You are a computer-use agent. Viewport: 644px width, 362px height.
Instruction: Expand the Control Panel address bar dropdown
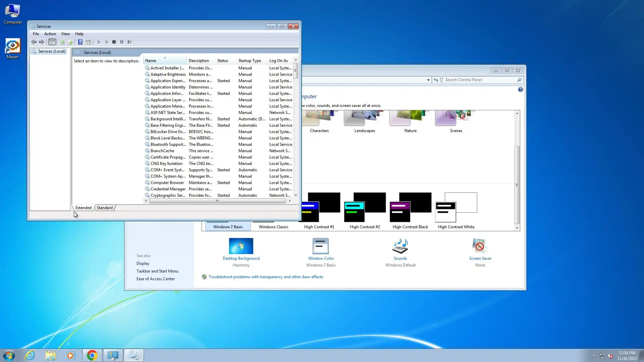pyautogui.click(x=428, y=80)
